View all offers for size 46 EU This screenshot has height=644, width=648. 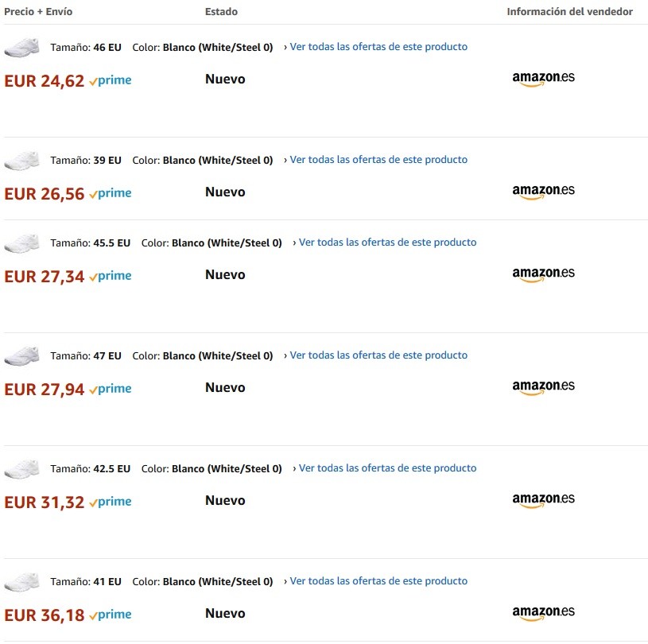point(378,47)
